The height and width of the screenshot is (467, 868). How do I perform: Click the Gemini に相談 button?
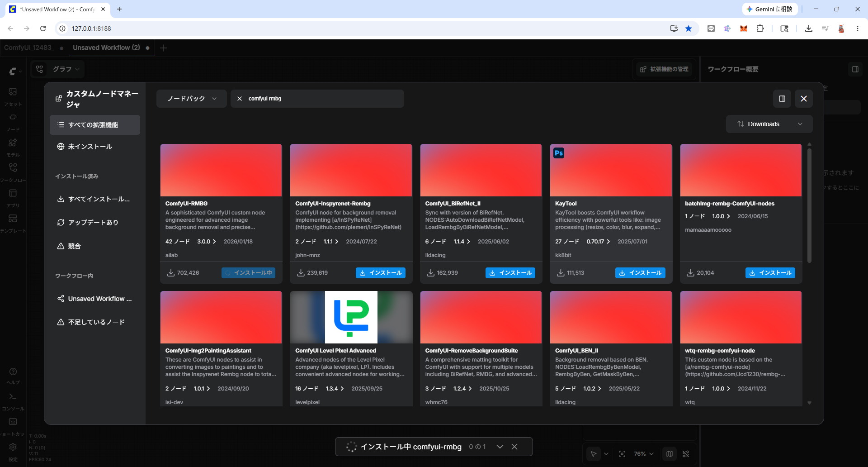[770, 9]
